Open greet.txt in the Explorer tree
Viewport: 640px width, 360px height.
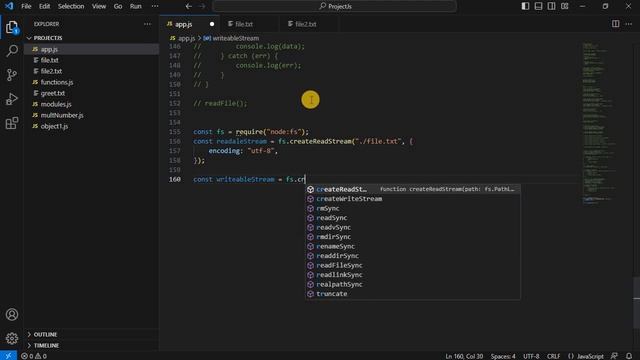click(x=91, y=93)
